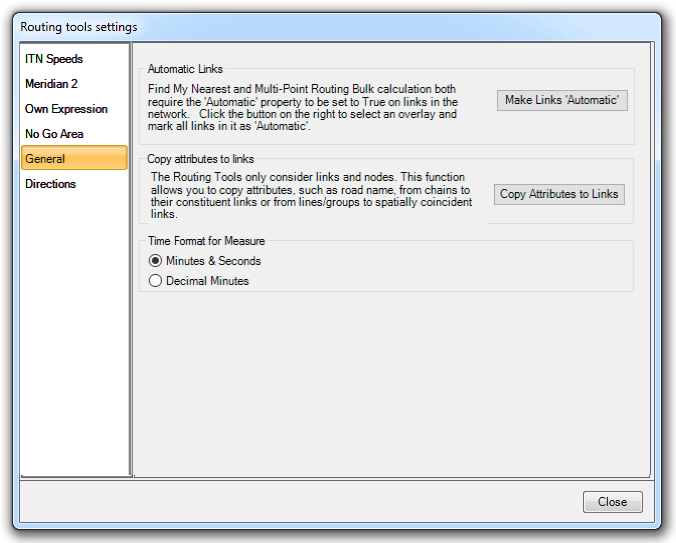This screenshot has height=543, width=676.
Task: Click the Copy attributes description paragraph
Action: (x=310, y=195)
